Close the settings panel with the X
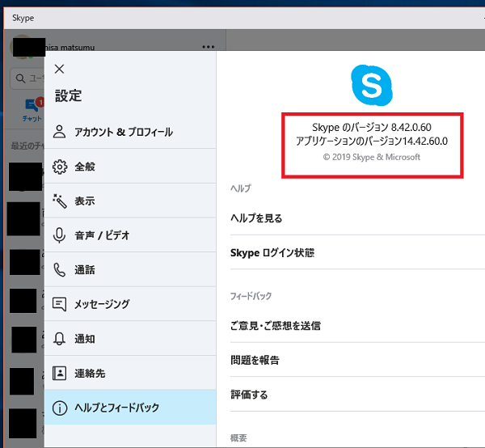The height and width of the screenshot is (448, 485). click(x=59, y=69)
